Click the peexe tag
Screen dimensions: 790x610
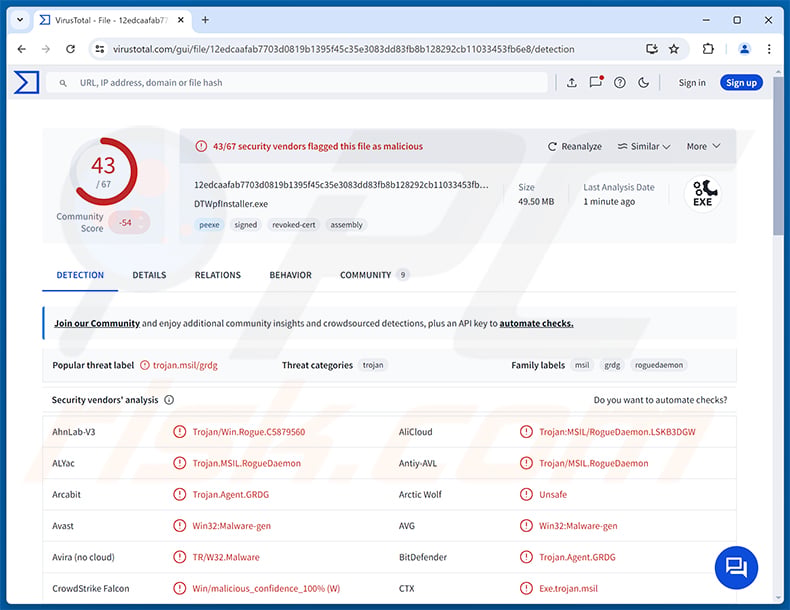[209, 225]
